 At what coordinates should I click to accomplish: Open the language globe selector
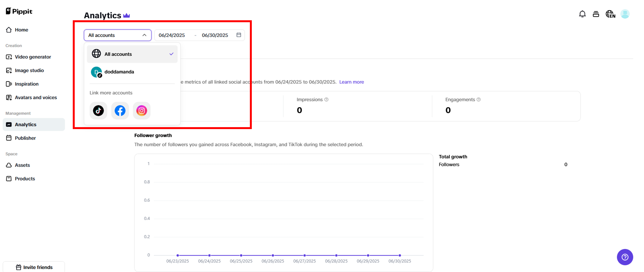coord(610,14)
